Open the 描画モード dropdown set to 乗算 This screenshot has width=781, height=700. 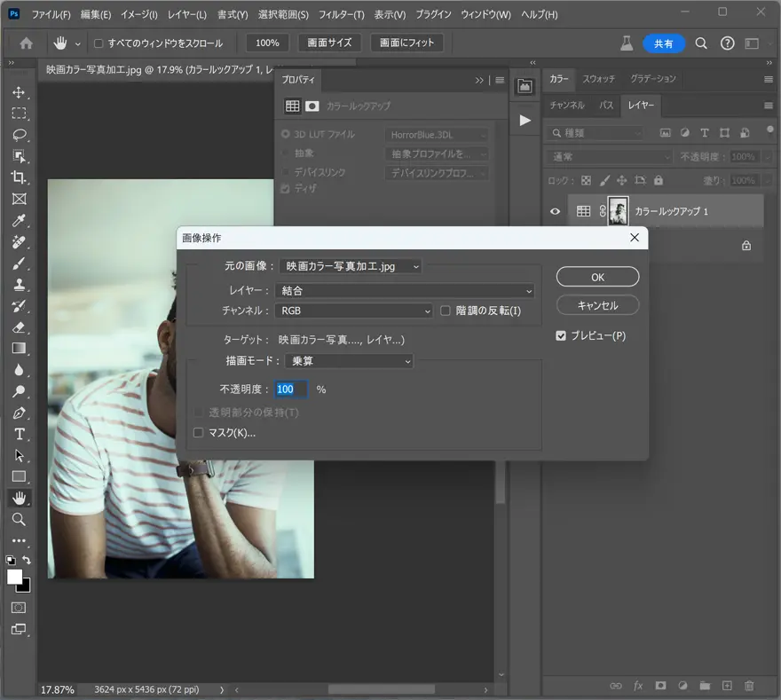click(x=350, y=361)
